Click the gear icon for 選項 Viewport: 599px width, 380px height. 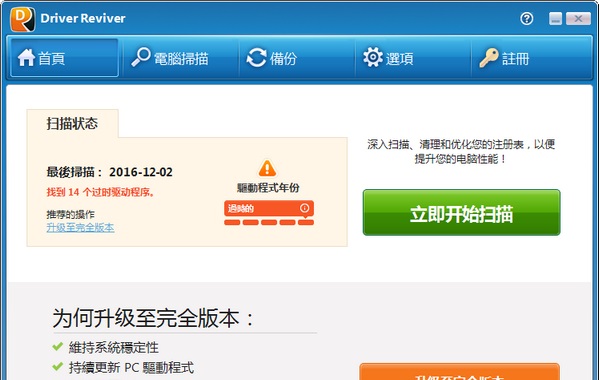pyautogui.click(x=372, y=57)
